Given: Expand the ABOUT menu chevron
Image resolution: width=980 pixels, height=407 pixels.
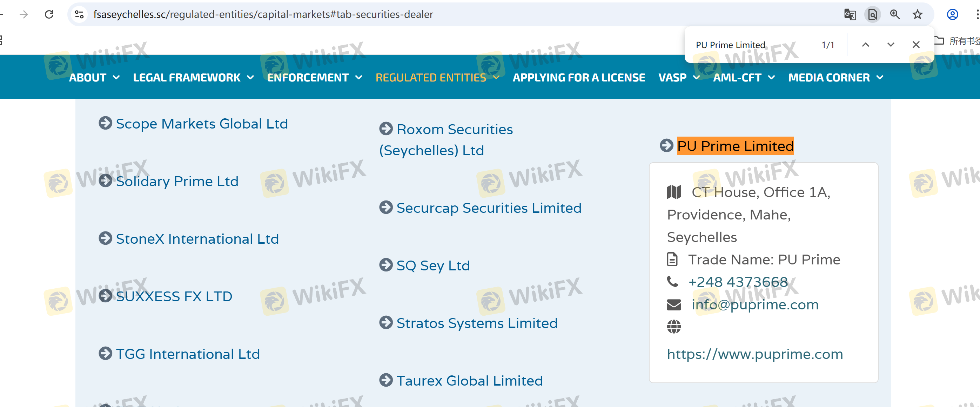Looking at the screenshot, I should [x=116, y=78].
